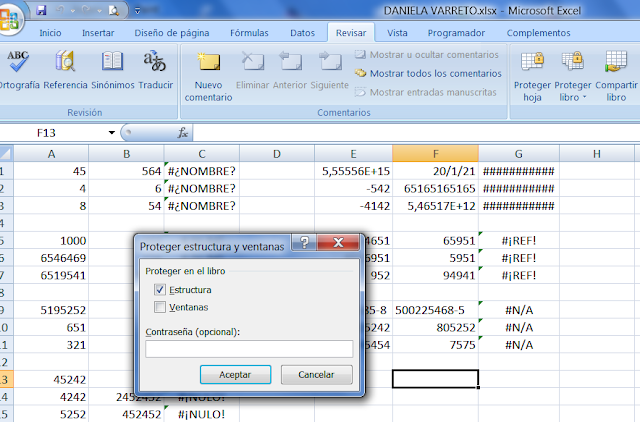Image resolution: width=640 pixels, height=422 pixels.
Task: Go to the Anterior comment
Action: 290,69
